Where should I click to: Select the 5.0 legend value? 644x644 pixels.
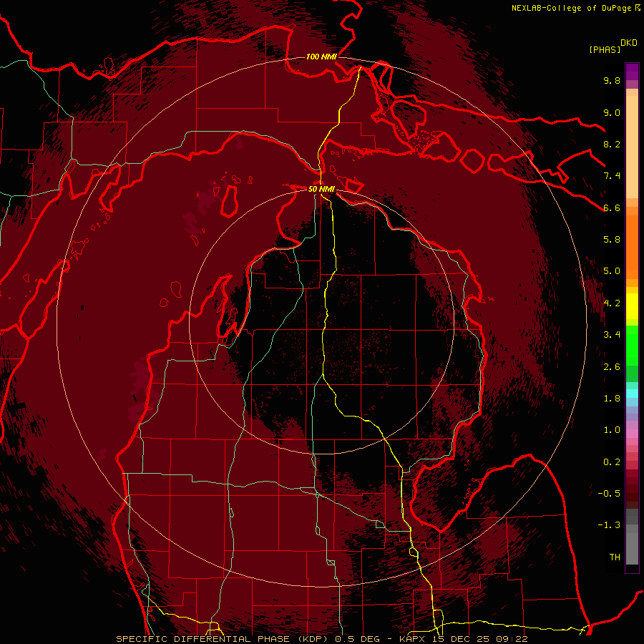pos(612,271)
